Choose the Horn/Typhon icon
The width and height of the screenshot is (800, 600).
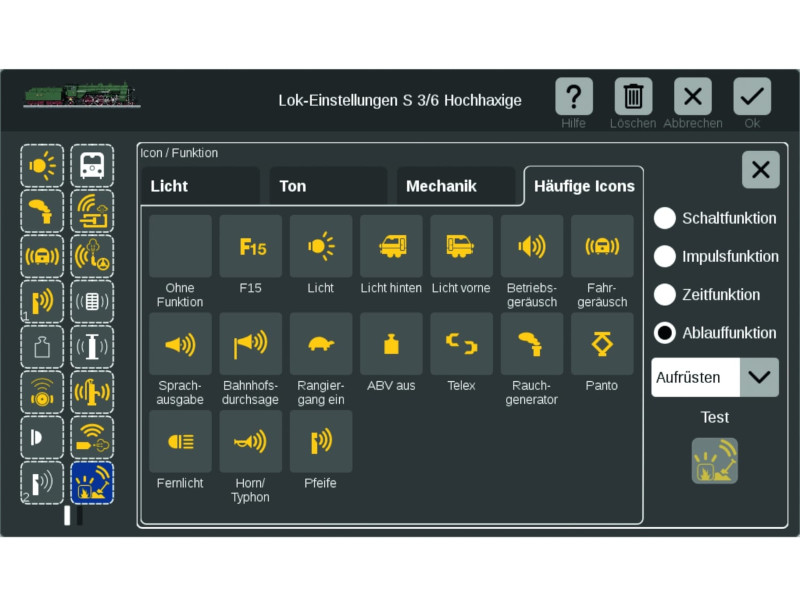tap(250, 441)
